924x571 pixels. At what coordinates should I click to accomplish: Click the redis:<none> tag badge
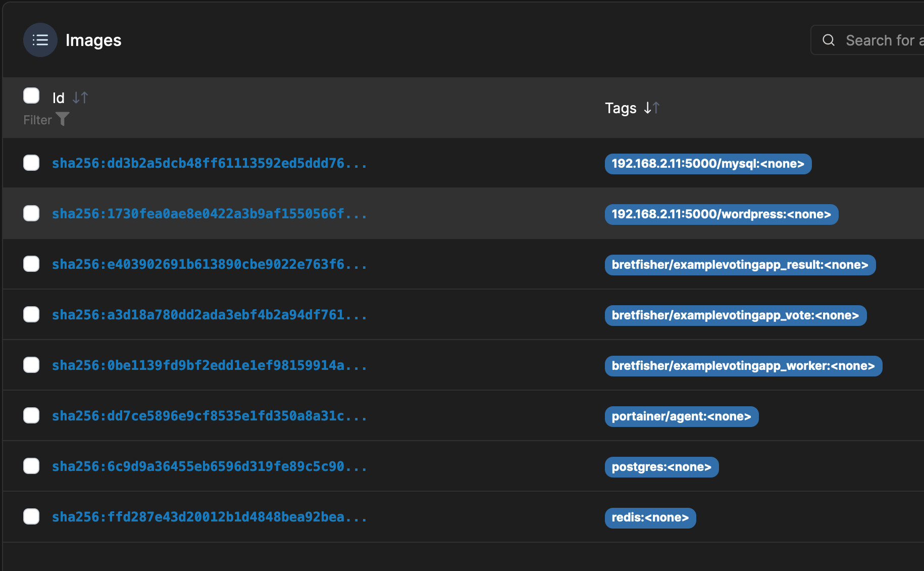(650, 517)
